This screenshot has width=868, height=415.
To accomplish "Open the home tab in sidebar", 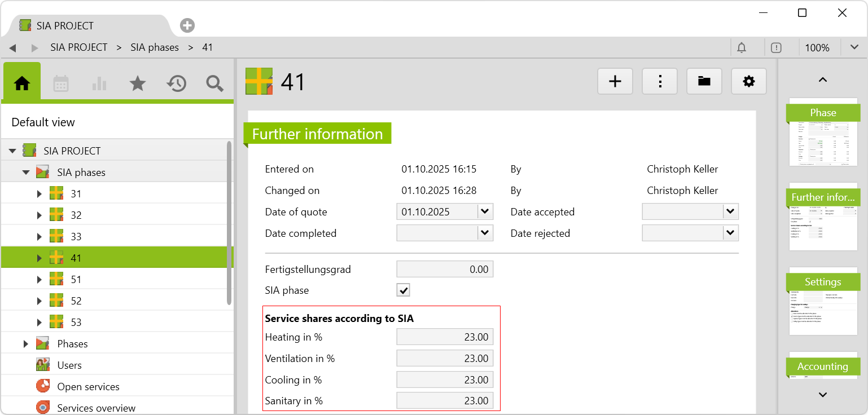I will [x=22, y=83].
